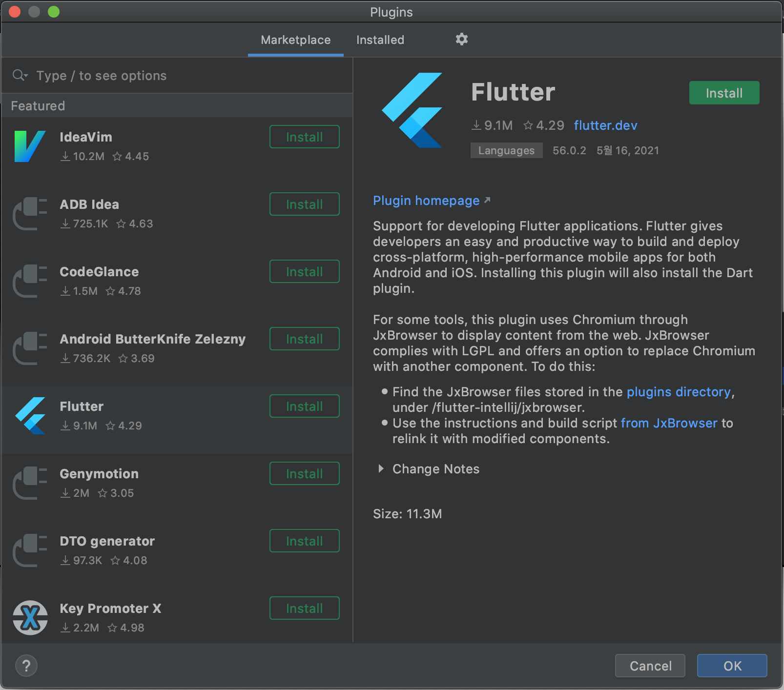Install the DTO generator plugin
This screenshot has height=690, width=784.
pyautogui.click(x=305, y=541)
